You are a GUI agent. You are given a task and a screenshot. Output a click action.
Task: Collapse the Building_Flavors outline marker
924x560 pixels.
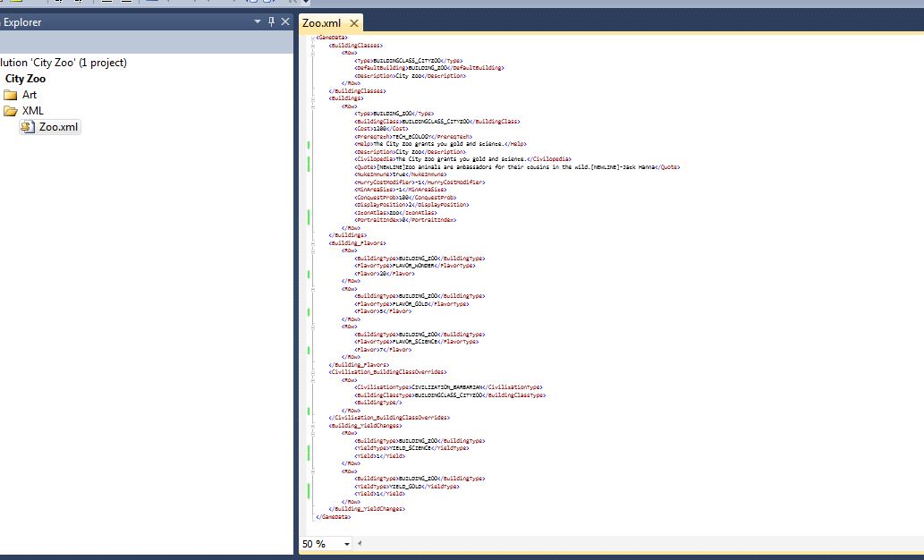pos(312,242)
